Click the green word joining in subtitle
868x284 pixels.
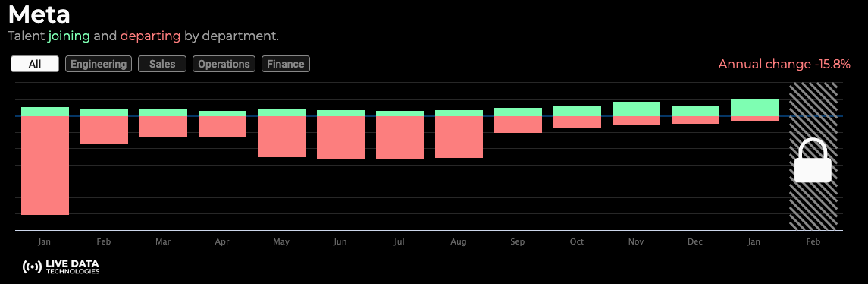pyautogui.click(x=69, y=37)
